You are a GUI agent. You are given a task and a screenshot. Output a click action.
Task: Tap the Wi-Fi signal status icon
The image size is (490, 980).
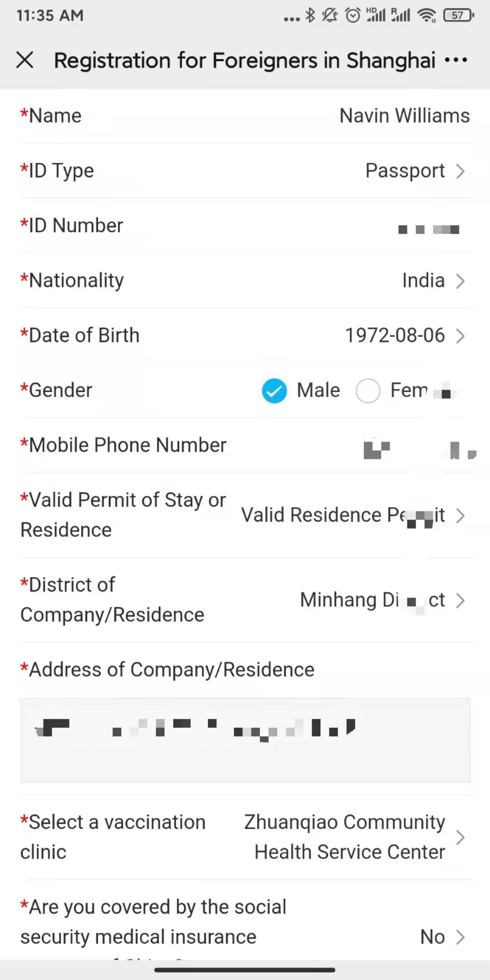pos(426,15)
